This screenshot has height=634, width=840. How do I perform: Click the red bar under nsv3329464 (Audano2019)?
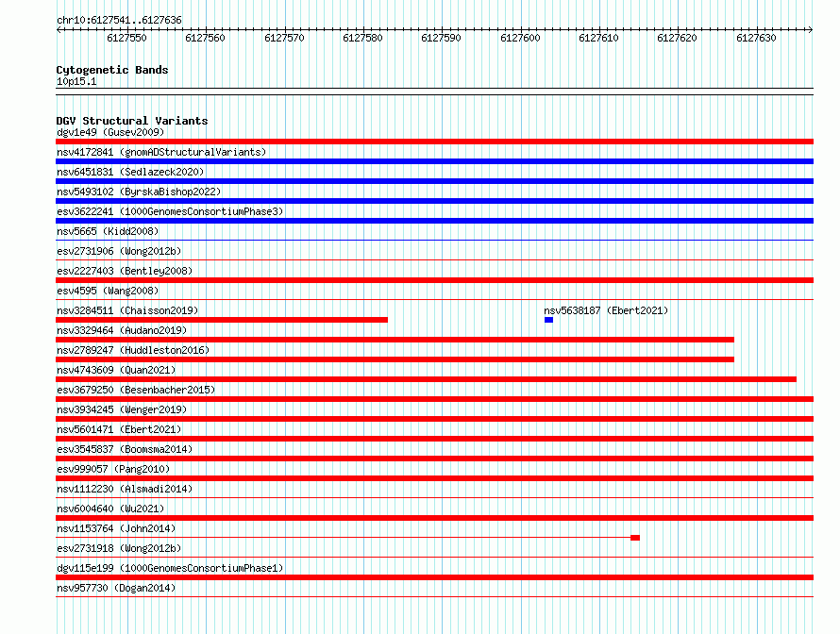pos(395,340)
